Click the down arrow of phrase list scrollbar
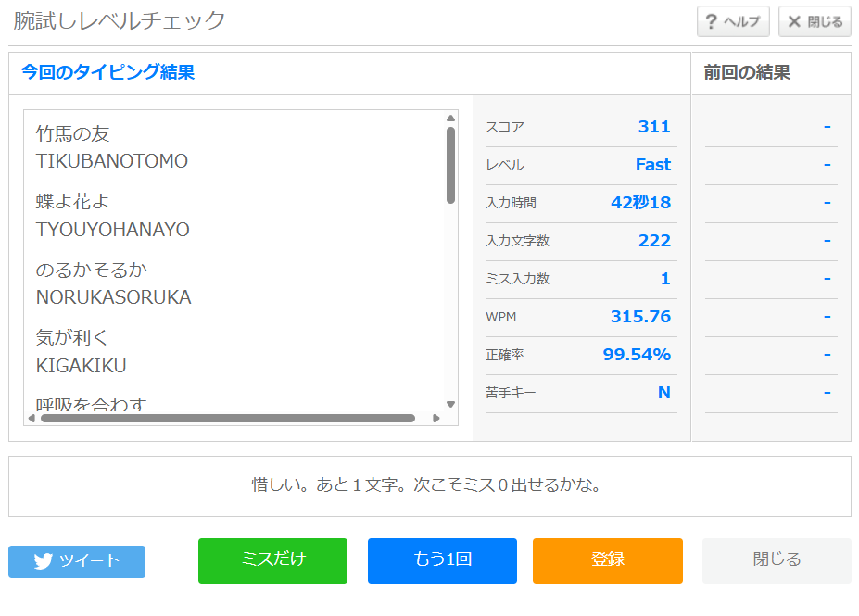Viewport: 859px width, 616px height. [451, 404]
